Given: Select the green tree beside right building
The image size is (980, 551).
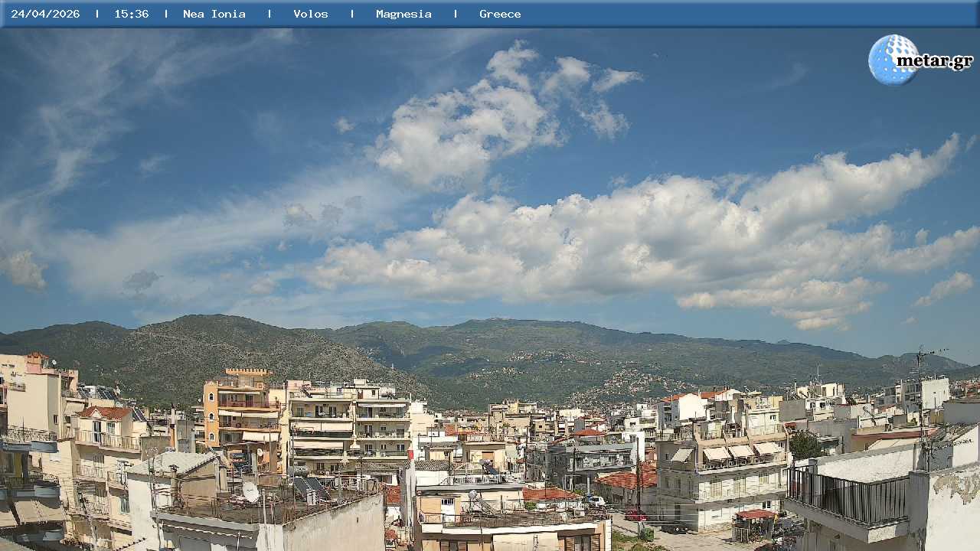Looking at the screenshot, I should [804, 444].
